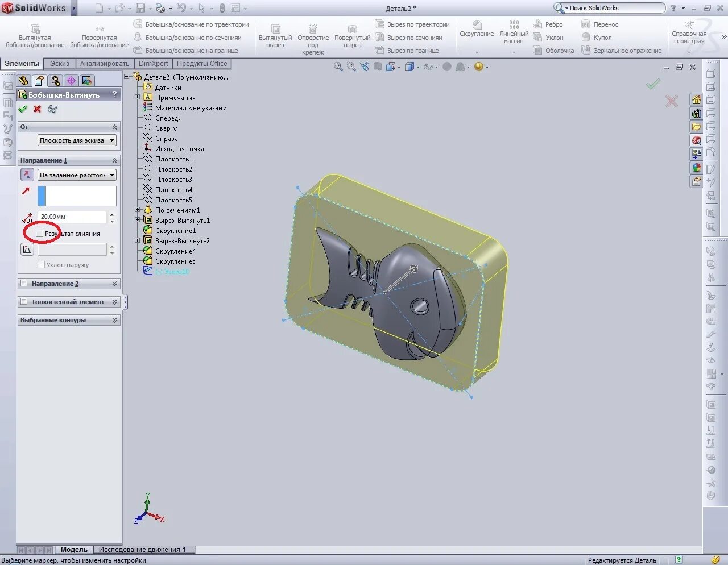Click the 20.00мм depth field

[72, 217]
